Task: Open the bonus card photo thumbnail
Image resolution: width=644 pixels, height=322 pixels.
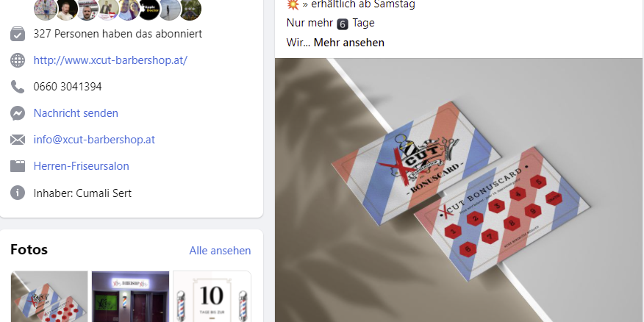Action: point(49,296)
